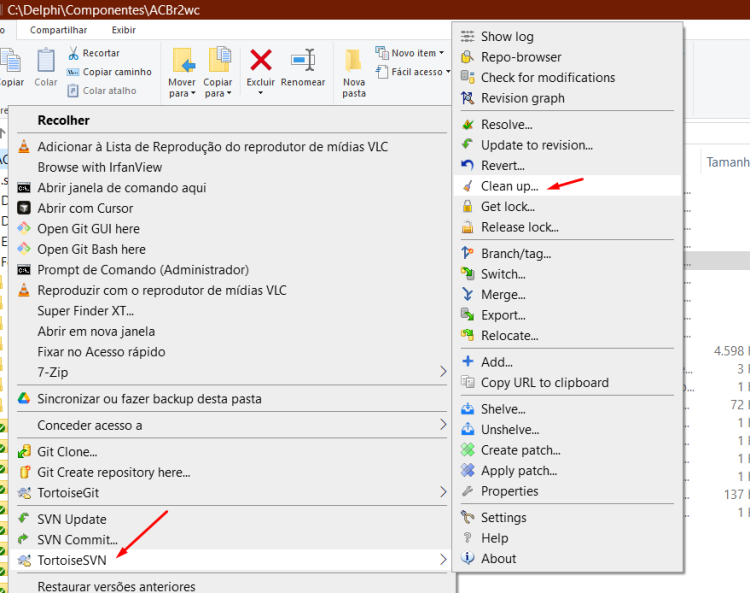Click Copiar caminho in the ribbon
The height and width of the screenshot is (593, 750).
point(110,72)
